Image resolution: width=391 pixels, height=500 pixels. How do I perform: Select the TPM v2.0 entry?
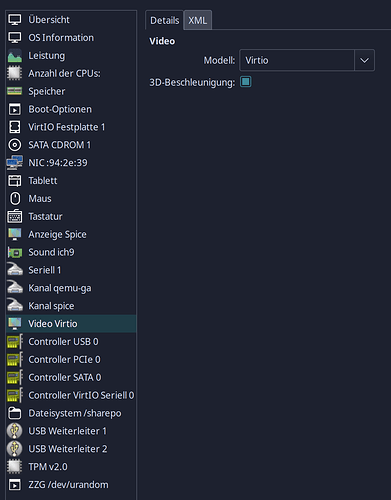tap(71, 467)
